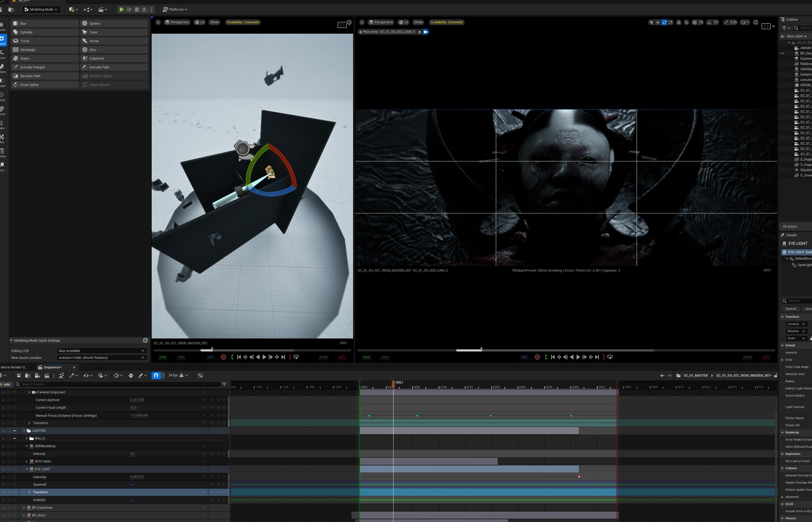This screenshot has height=522, width=812.
Task: Open the Platforms dropdown
Action: 175,10
